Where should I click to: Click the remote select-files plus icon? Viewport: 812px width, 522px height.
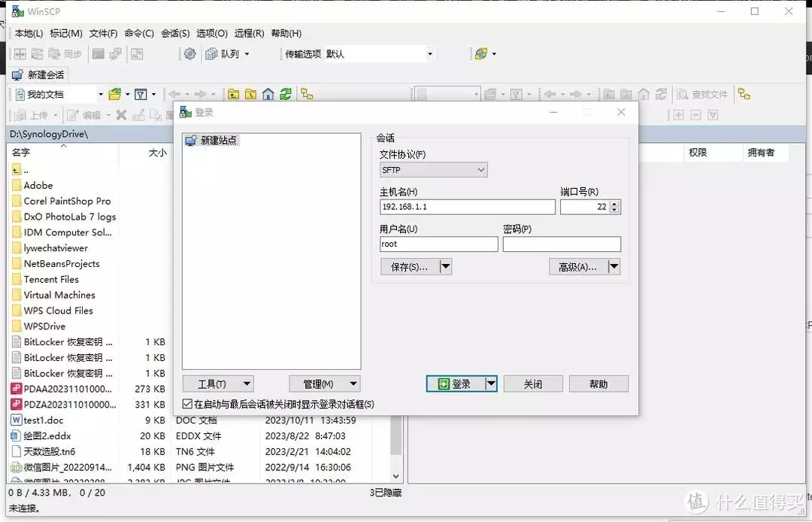pyautogui.click(x=679, y=115)
